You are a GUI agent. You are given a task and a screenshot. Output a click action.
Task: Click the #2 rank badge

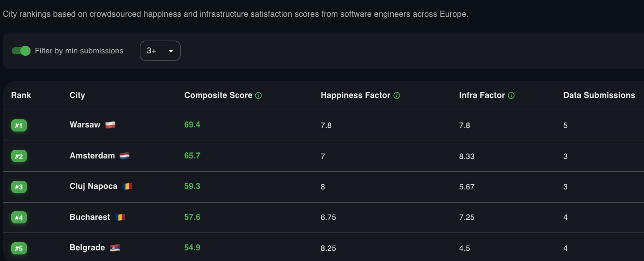(x=19, y=156)
